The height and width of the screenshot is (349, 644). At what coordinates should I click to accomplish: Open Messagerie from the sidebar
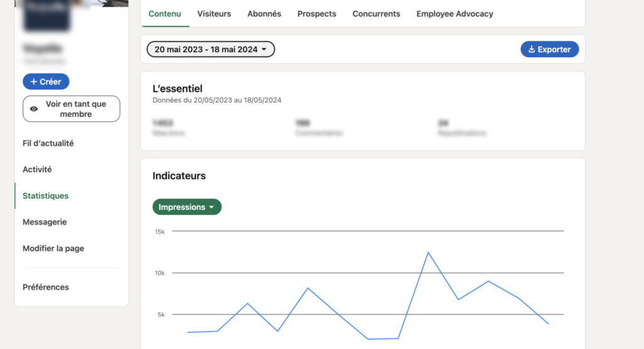(x=44, y=222)
